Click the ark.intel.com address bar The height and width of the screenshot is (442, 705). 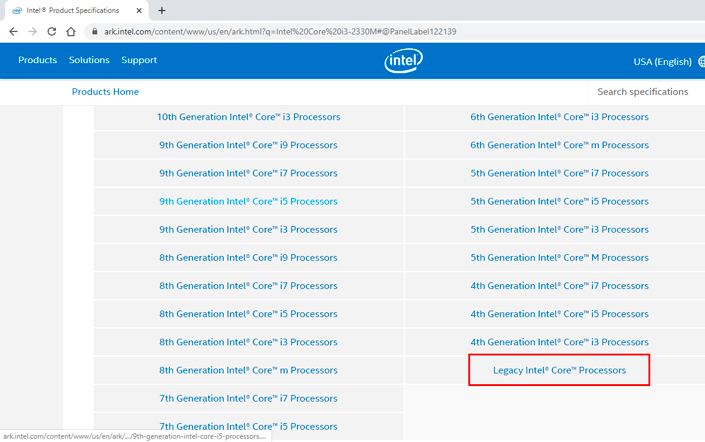280,31
